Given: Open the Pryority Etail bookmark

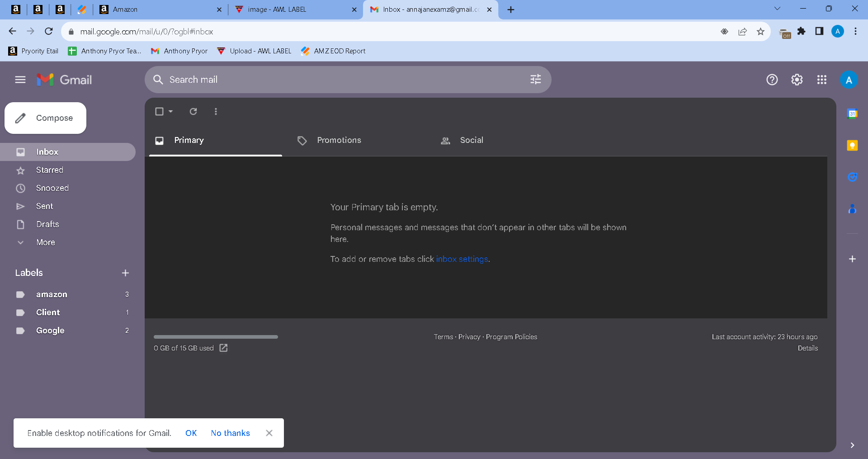Looking at the screenshot, I should (33, 51).
